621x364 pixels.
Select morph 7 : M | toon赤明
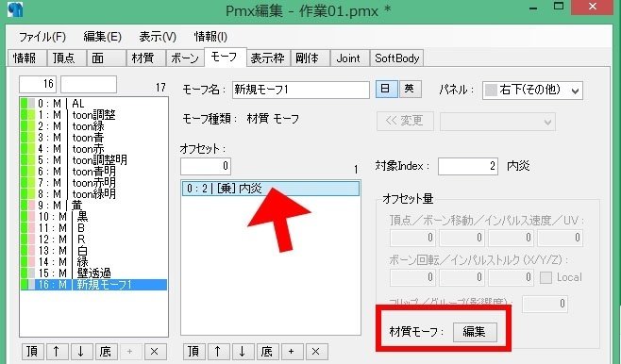click(93, 183)
